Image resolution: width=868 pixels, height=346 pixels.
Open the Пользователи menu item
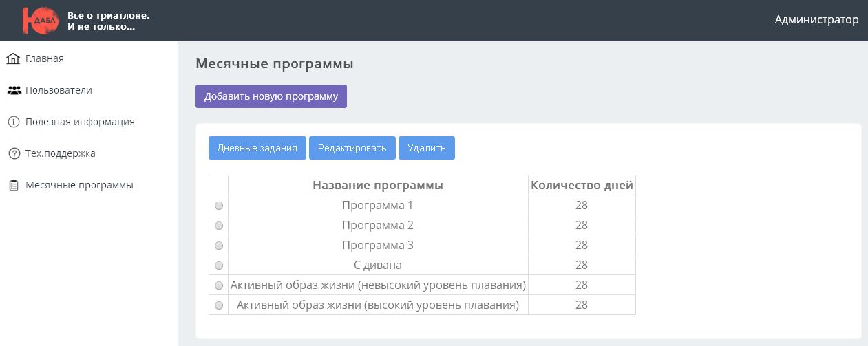pyautogui.click(x=59, y=90)
